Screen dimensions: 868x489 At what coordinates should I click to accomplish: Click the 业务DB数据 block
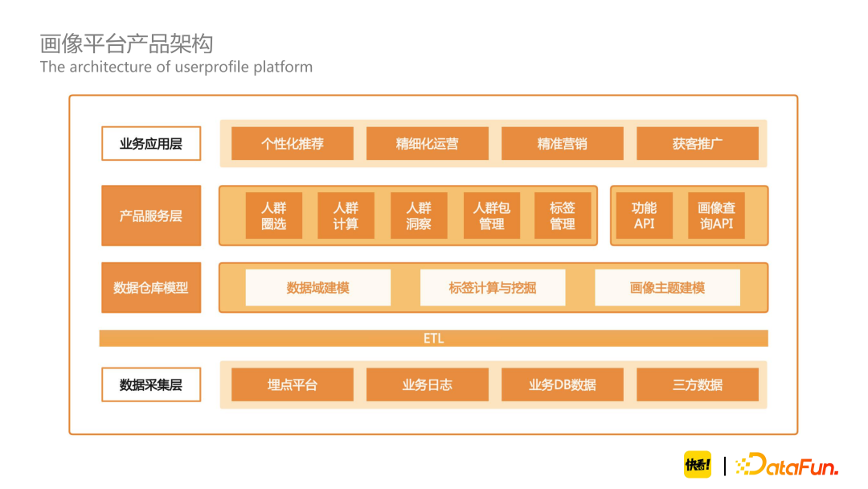[563, 384]
